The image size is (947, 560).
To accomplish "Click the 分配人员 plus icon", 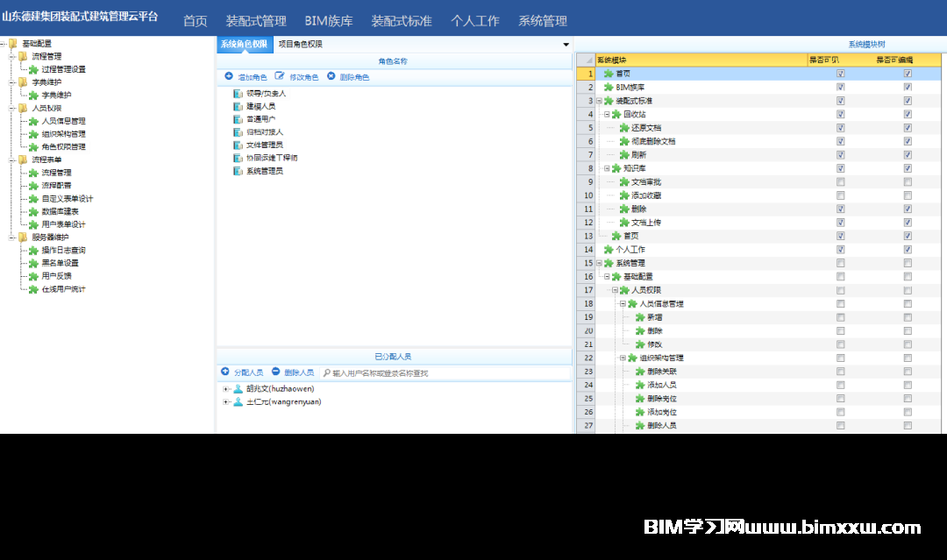I will 225,372.
